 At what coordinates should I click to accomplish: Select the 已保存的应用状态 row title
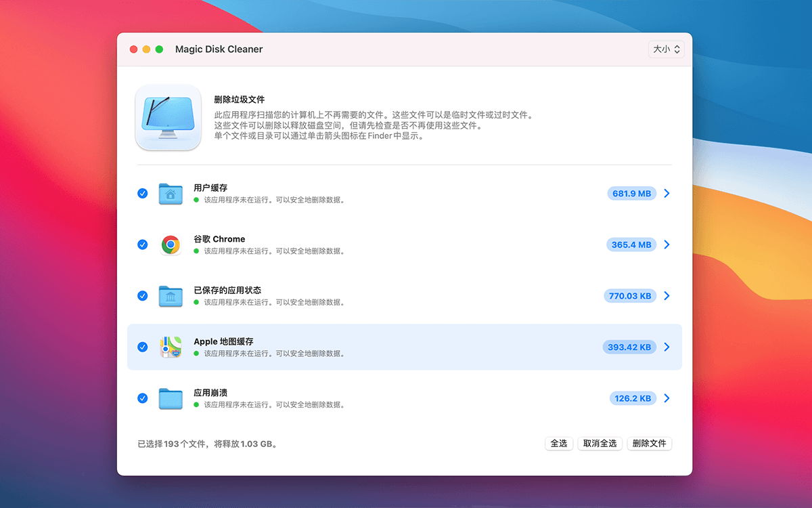click(x=227, y=290)
